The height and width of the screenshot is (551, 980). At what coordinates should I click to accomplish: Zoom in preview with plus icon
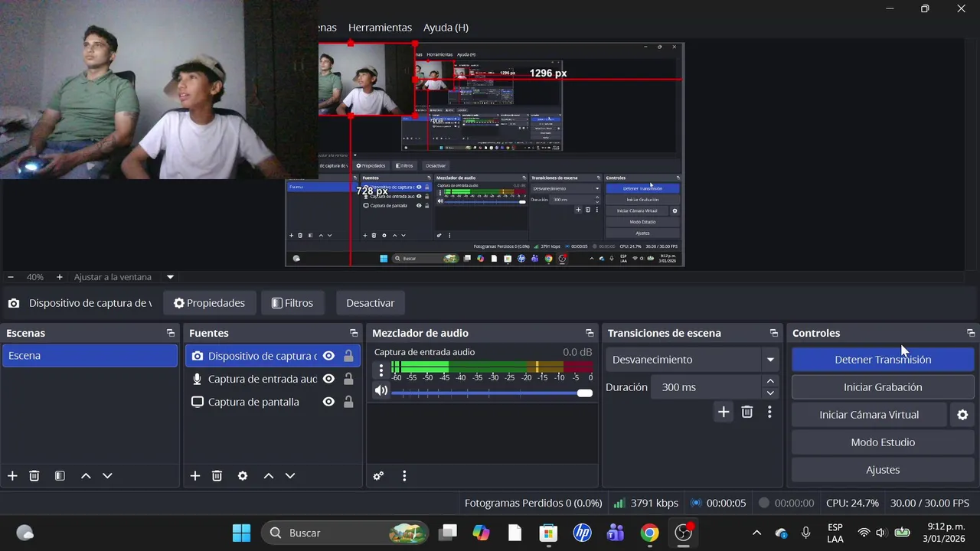tap(60, 277)
